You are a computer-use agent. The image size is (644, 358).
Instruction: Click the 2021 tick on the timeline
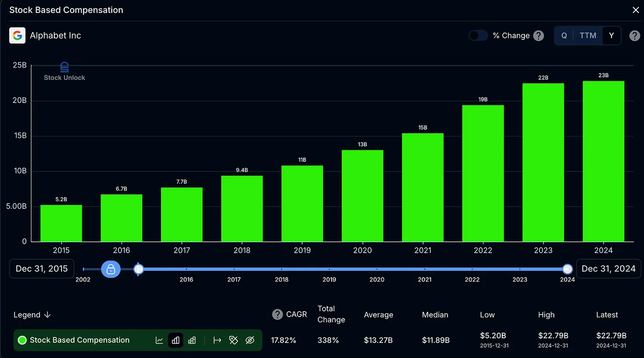[x=425, y=269]
